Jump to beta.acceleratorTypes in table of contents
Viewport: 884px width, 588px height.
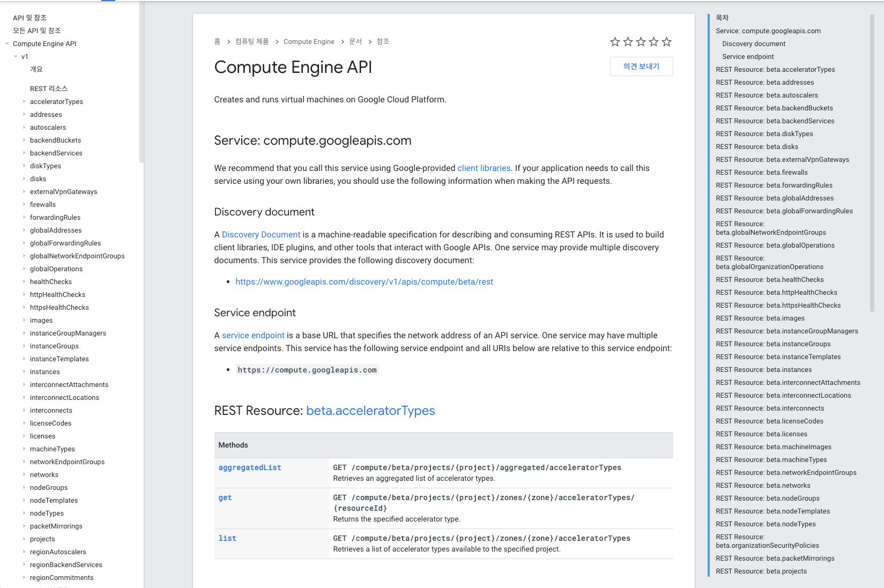pos(775,70)
